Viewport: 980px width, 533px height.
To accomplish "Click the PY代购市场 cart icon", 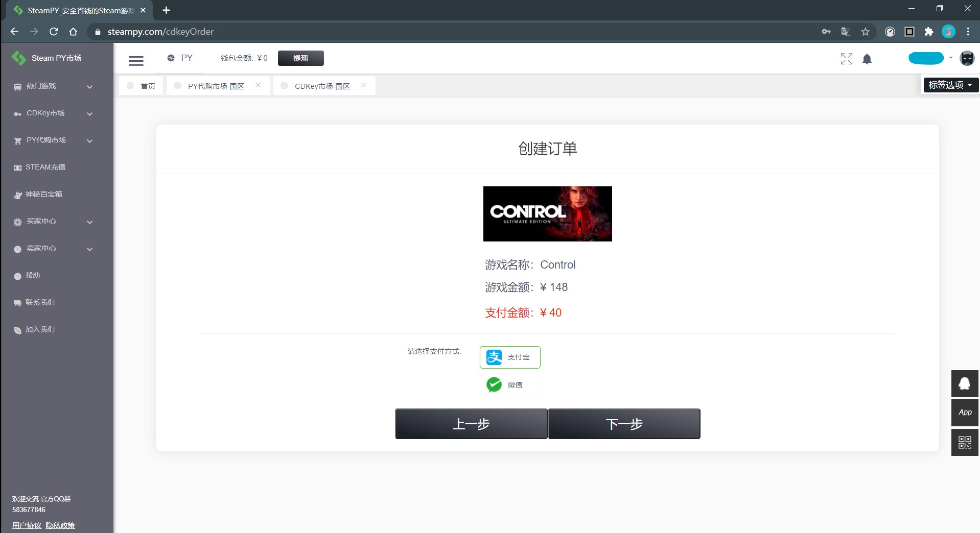I will pyautogui.click(x=17, y=141).
